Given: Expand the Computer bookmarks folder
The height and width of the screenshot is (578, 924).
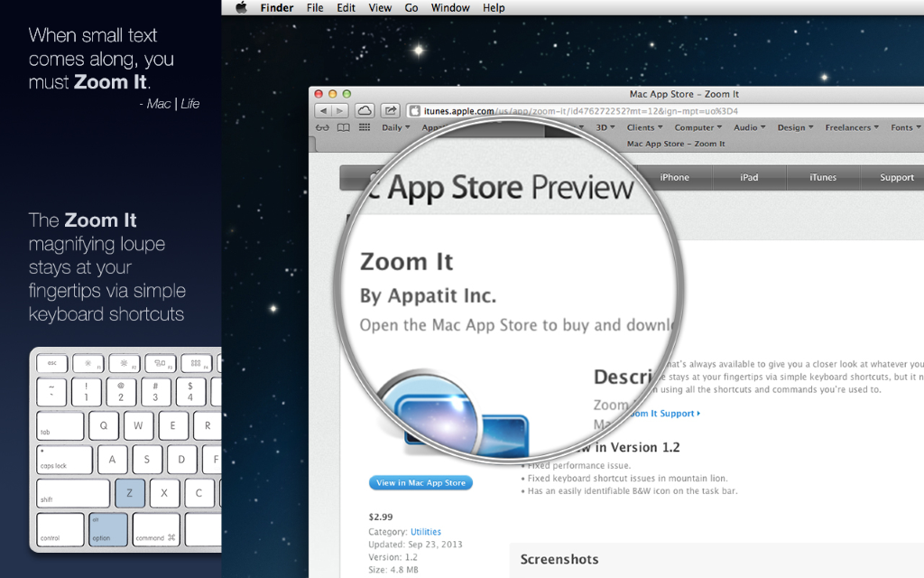Looking at the screenshot, I should [x=698, y=127].
